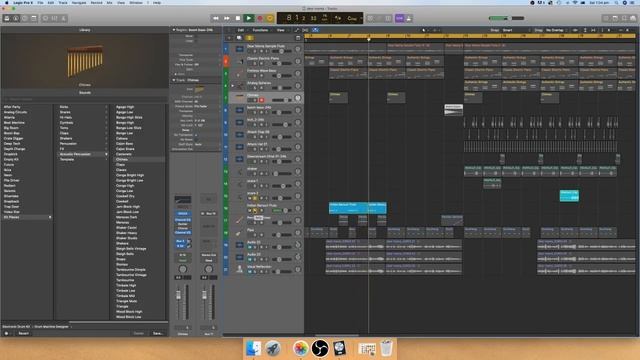Open the Quick Help icon in the control bar
This screenshot has width=640, height=360.
click(25, 18)
